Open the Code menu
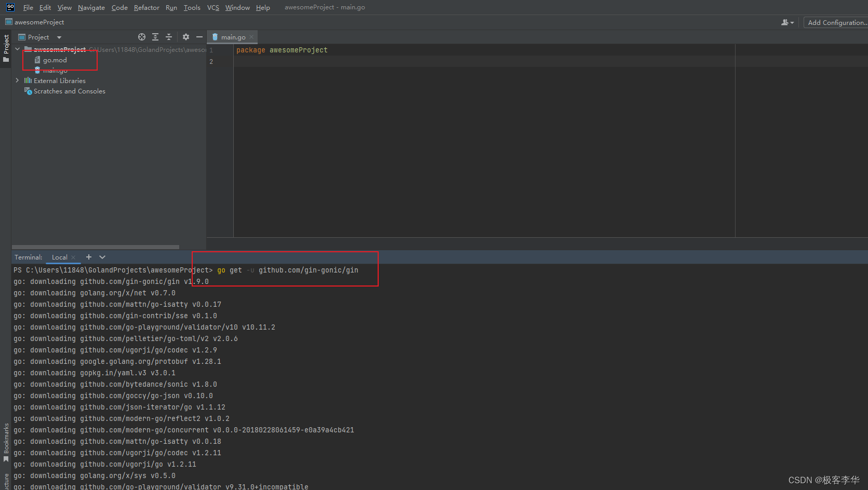This screenshot has width=868, height=490. 119,8
